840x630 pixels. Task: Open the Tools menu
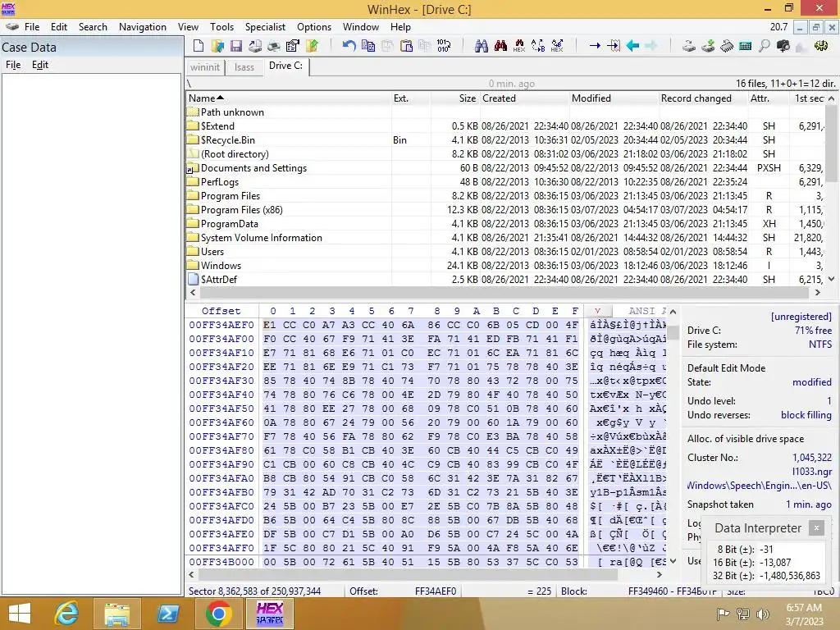tap(221, 27)
